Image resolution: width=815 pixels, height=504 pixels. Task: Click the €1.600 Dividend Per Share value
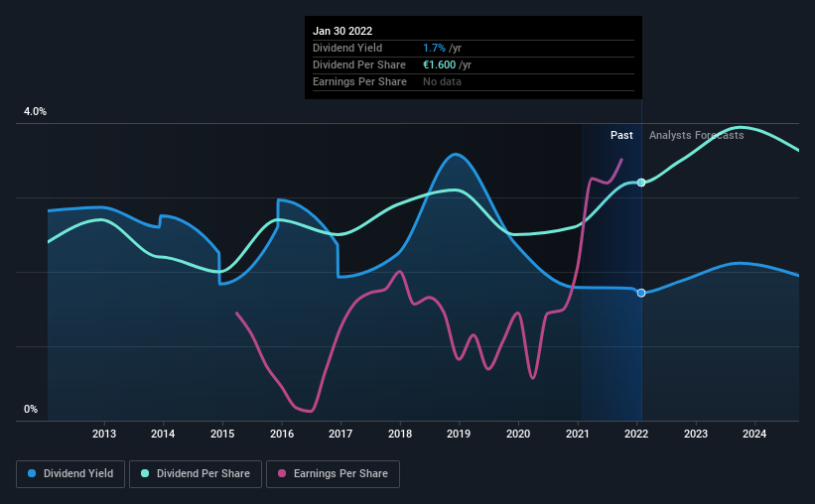point(439,64)
